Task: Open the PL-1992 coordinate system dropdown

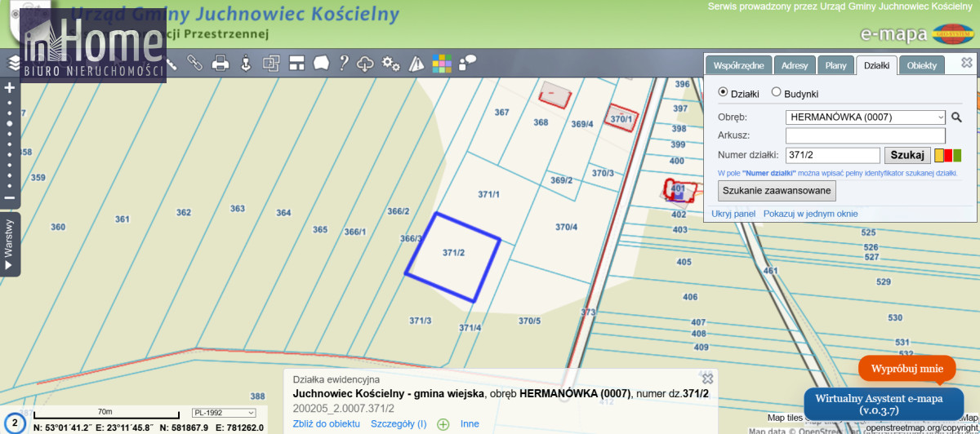Action: click(224, 413)
